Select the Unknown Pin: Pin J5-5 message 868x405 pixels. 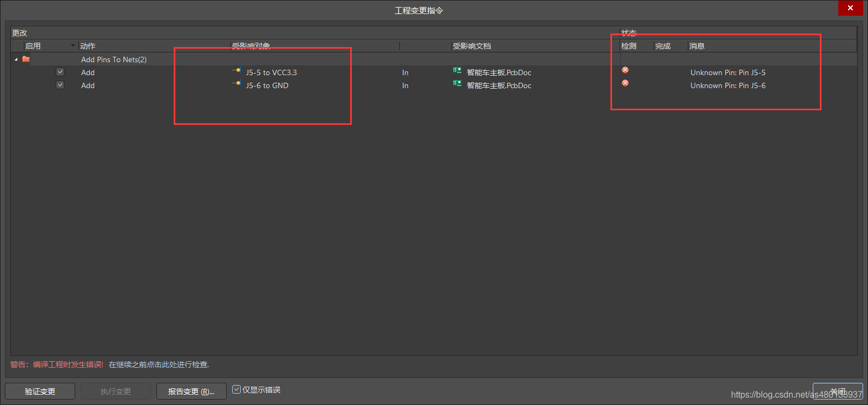coord(728,72)
